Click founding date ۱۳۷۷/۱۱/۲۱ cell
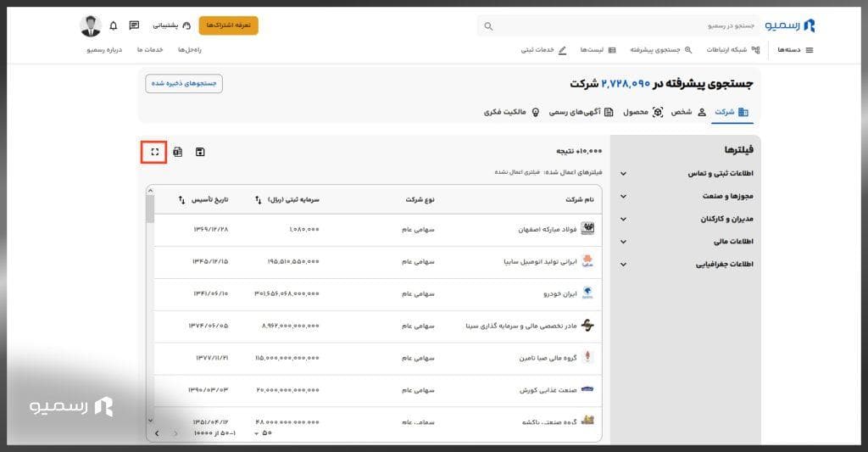 [x=212, y=358]
